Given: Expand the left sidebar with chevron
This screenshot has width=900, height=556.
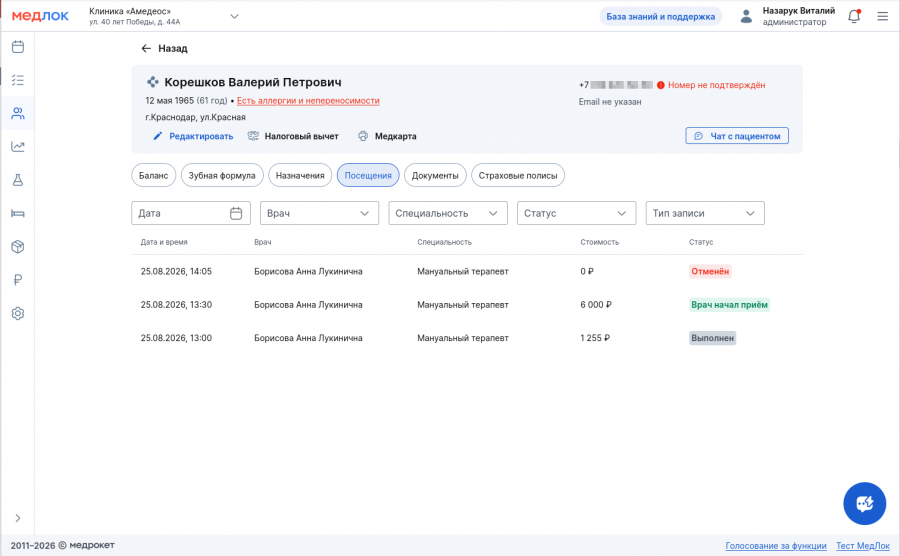Looking at the screenshot, I should click(x=18, y=518).
